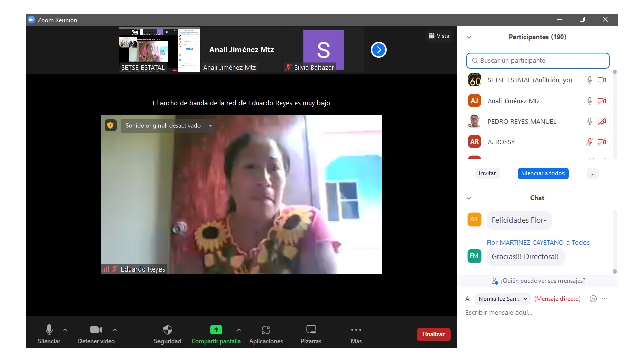Screen dimensions: 644x362
Task: Open emoji picker in chat
Action: pyautogui.click(x=593, y=299)
